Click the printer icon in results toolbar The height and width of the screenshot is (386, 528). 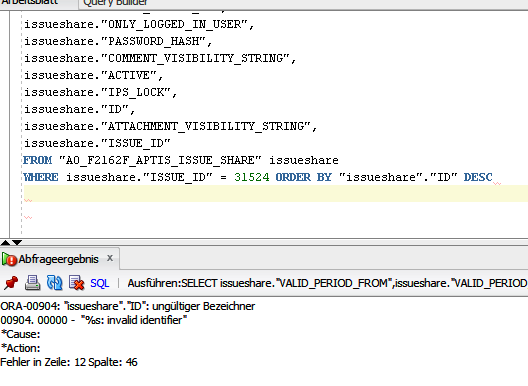33,283
